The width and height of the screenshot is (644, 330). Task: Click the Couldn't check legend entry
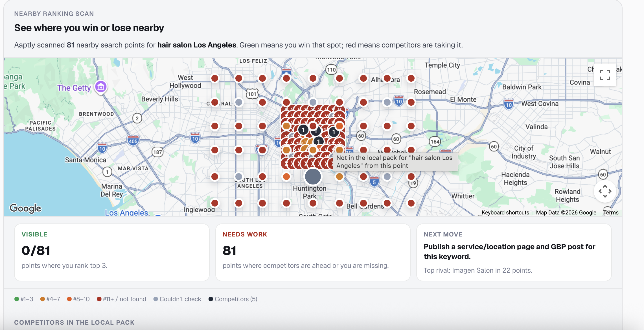177,299
